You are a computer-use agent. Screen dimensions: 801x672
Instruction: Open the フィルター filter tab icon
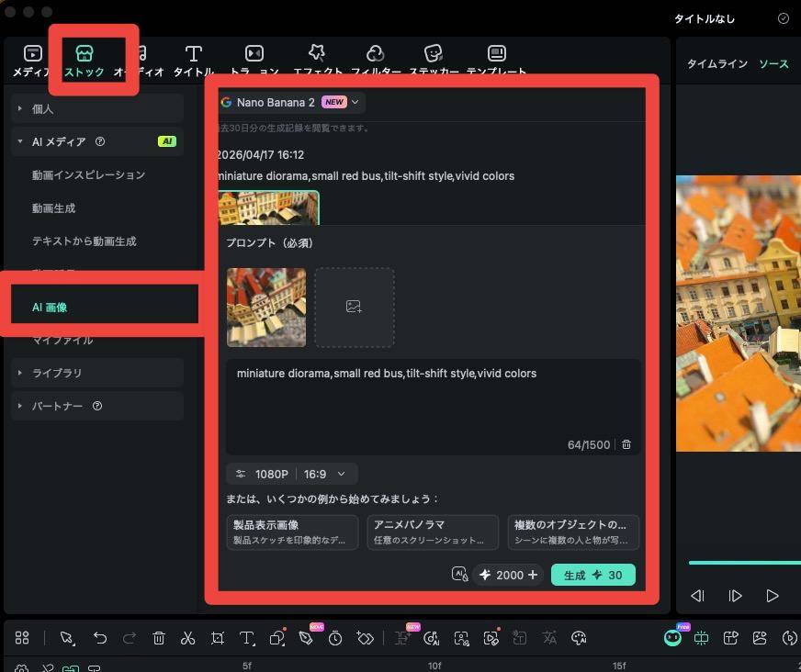(x=375, y=53)
